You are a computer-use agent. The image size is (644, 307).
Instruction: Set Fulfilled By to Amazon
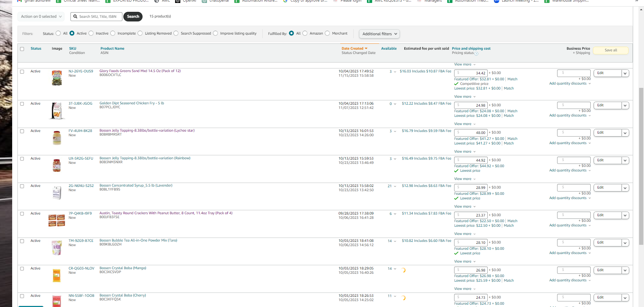coord(305,33)
